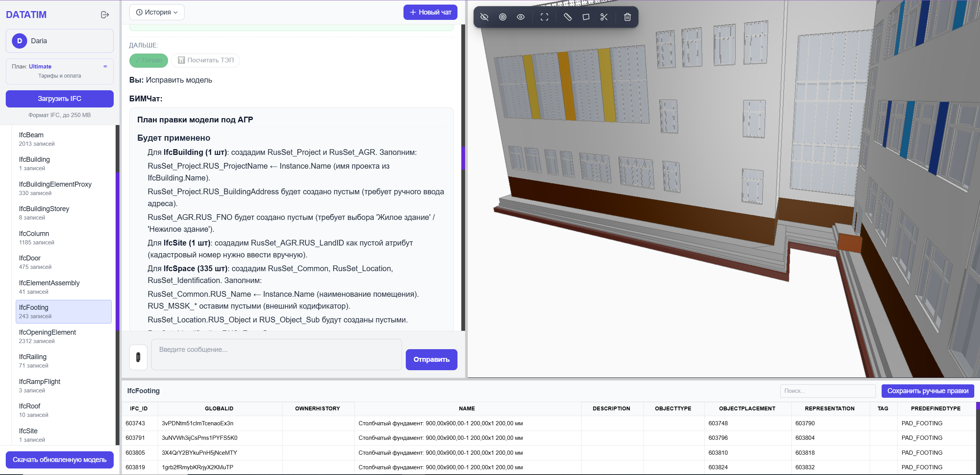Click the trash delete icon in viewer toolbar

(627, 17)
